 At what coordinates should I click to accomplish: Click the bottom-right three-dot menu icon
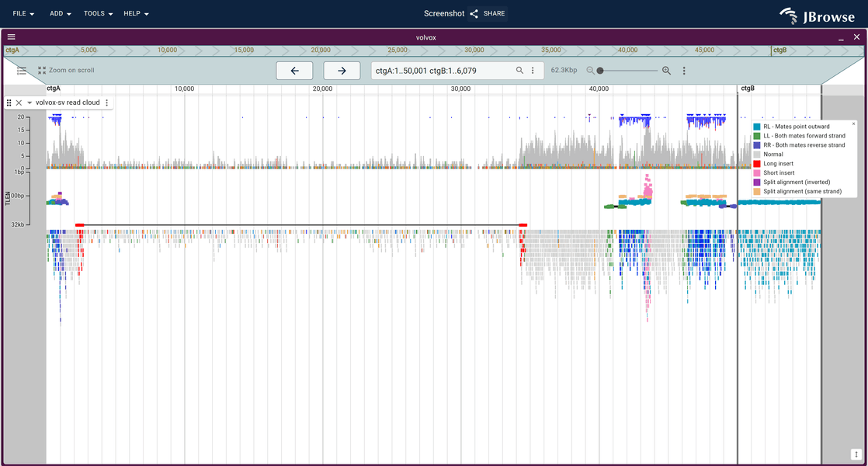coord(856,454)
